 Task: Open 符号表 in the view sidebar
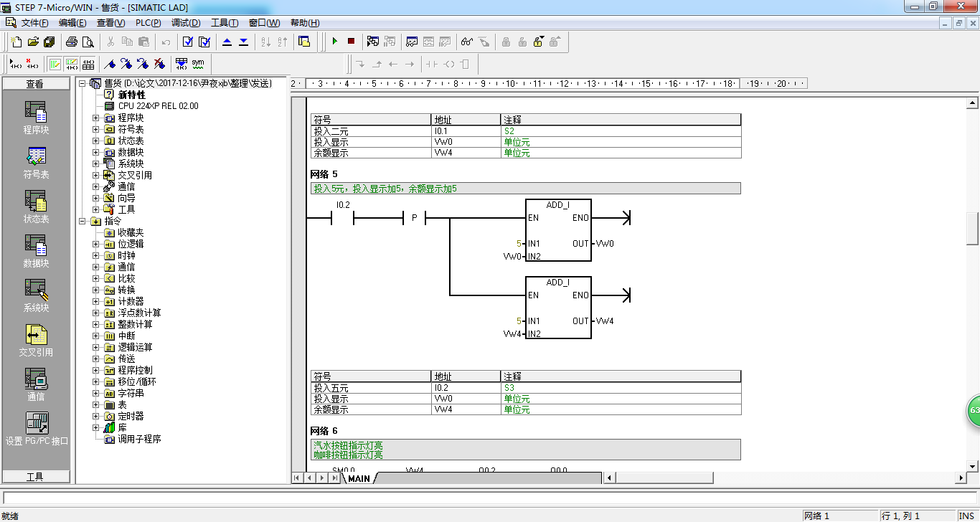36,163
